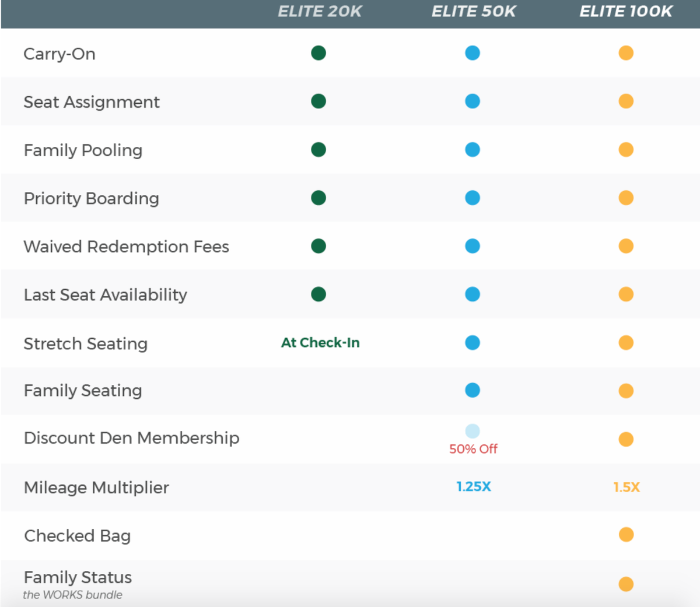Click the 1.25X Mileage Multiplier value
This screenshot has width=700, height=607.
[473, 487]
